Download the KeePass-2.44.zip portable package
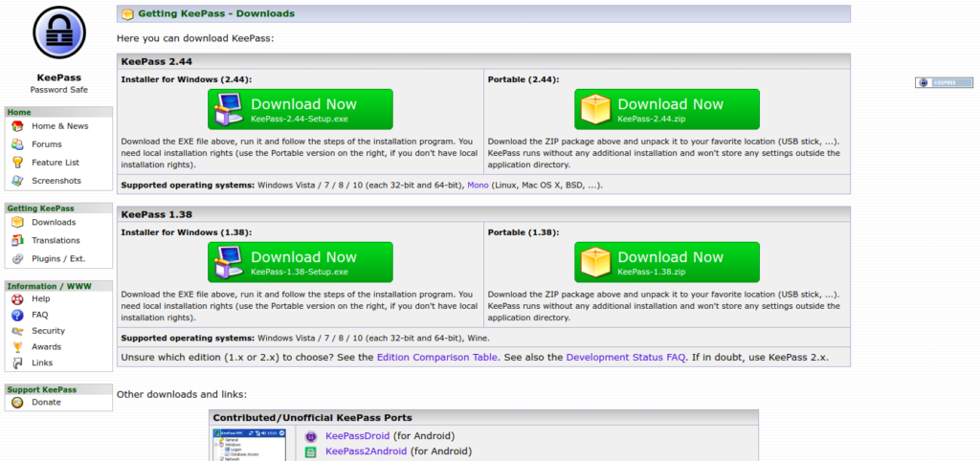Image resolution: width=980 pixels, height=461 pixels. click(667, 109)
